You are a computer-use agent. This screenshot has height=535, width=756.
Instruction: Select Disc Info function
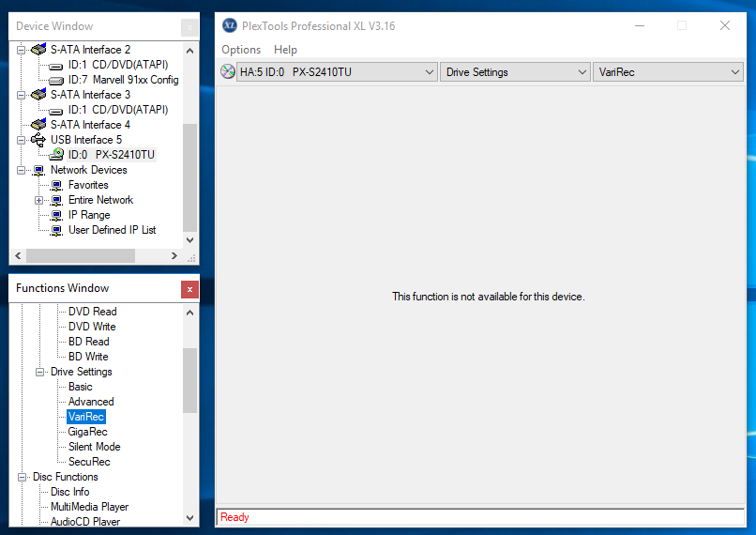(x=70, y=491)
